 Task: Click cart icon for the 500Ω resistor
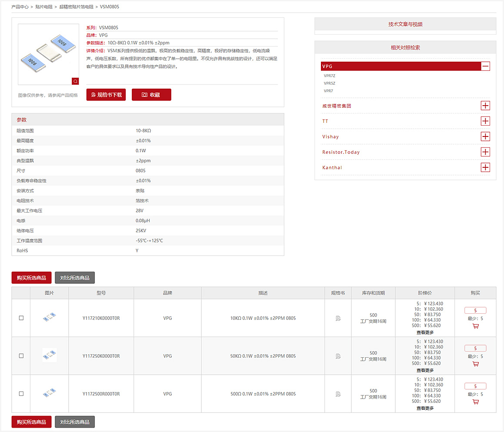pyautogui.click(x=475, y=402)
